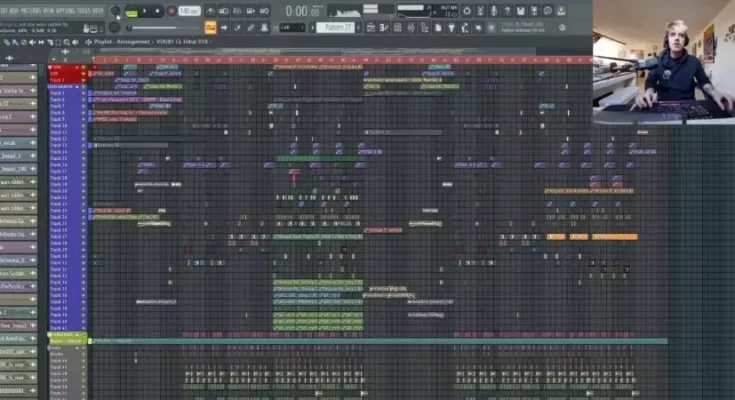The width and height of the screenshot is (735, 400).
Task: Click the red Record button
Action: click(171, 11)
